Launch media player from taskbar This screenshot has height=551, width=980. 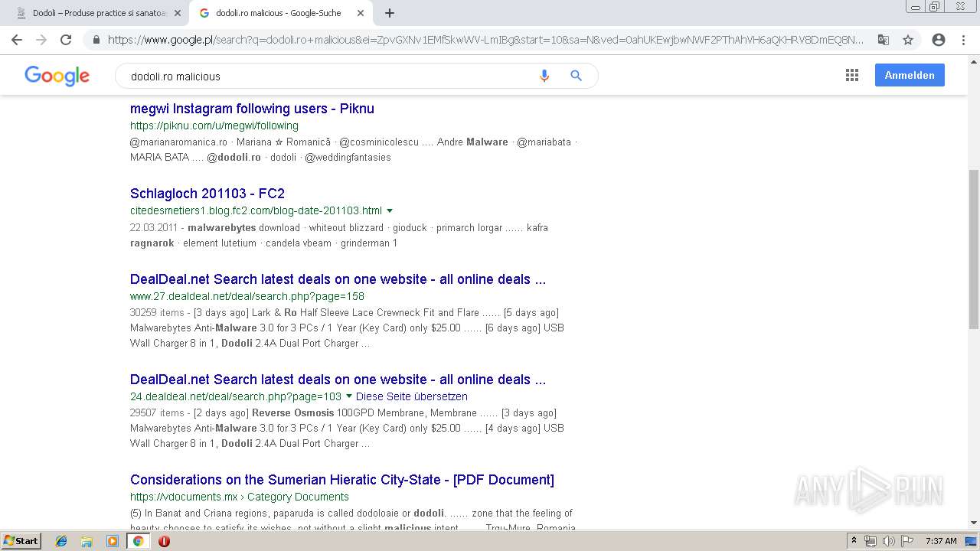pyautogui.click(x=112, y=541)
